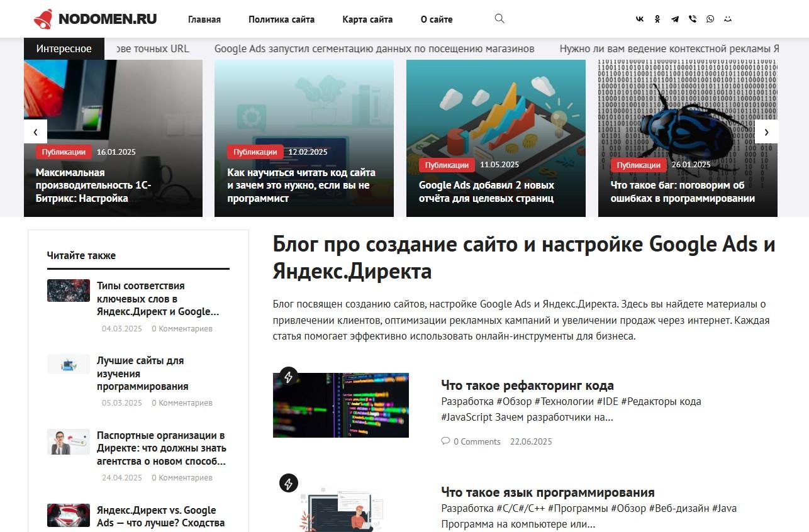809x532 pixels.
Task: Go to Главная menu item
Action: point(204,19)
